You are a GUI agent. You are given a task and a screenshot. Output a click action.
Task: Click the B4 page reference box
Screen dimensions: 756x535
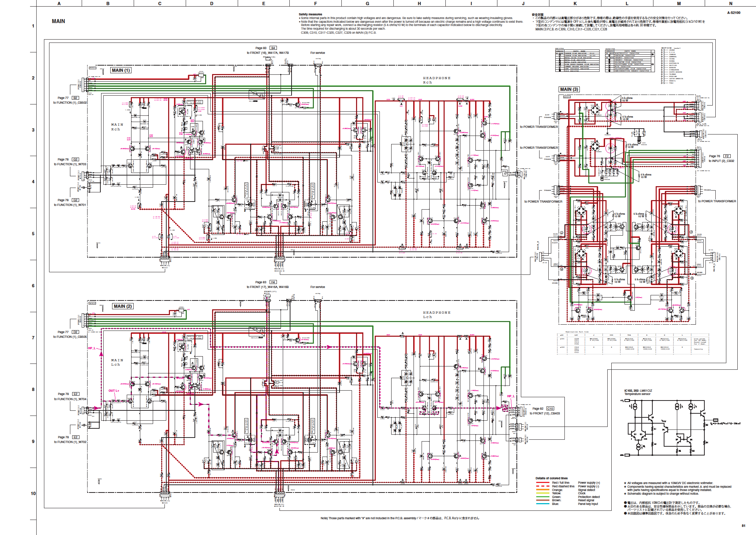273,48
